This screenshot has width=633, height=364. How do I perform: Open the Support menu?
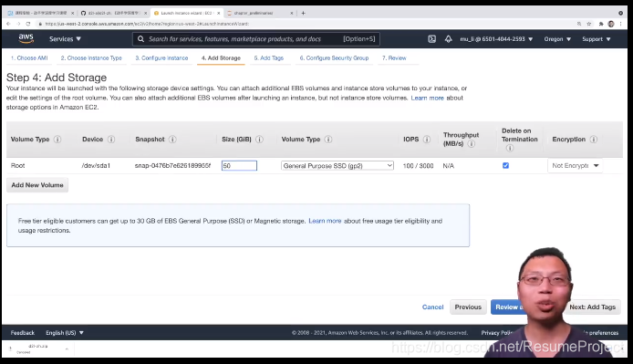[x=597, y=39]
